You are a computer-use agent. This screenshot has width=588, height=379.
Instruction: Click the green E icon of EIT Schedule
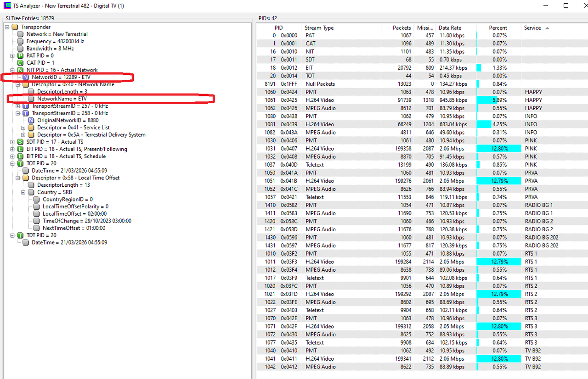[20, 156]
